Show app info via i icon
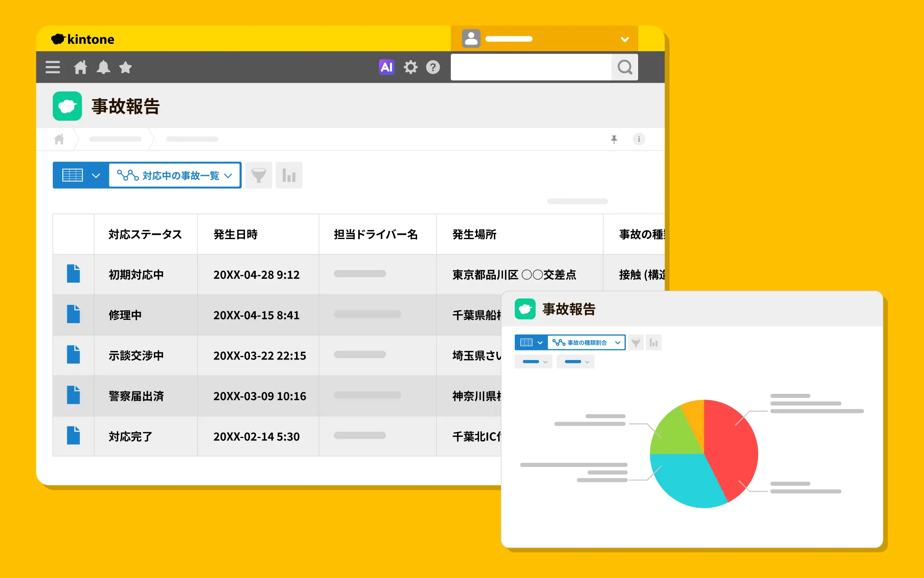This screenshot has height=578, width=924. (639, 139)
